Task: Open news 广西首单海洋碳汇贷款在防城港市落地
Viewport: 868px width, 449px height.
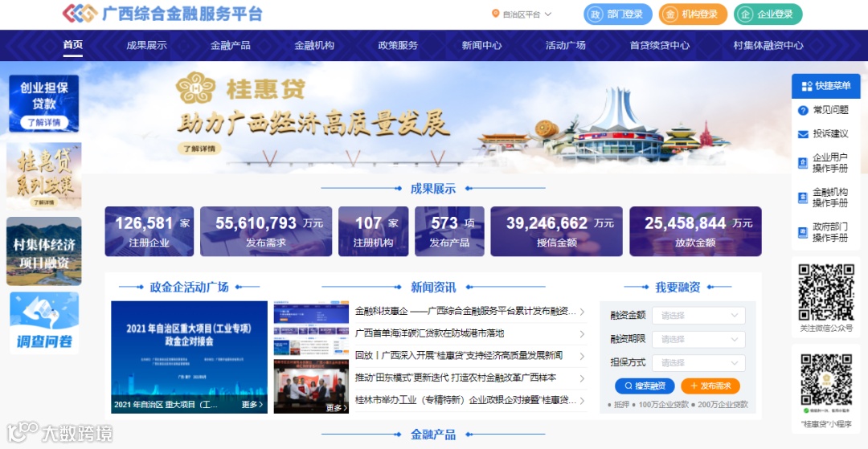Action: tap(429, 334)
